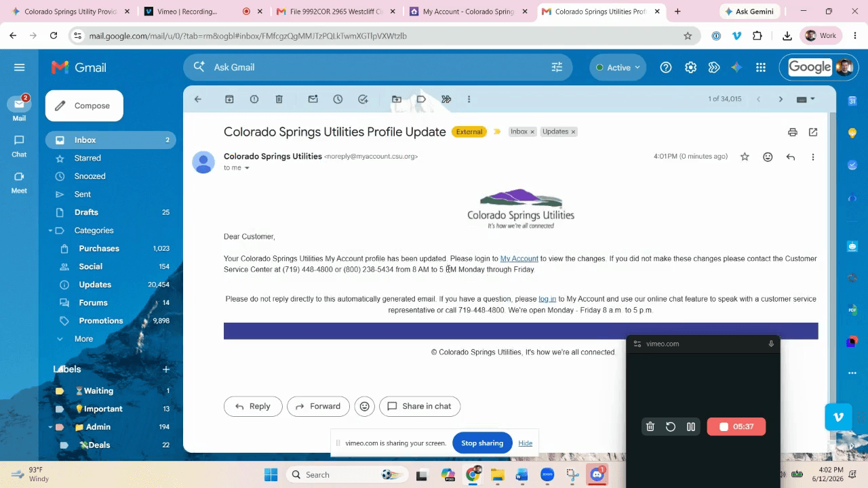Click the Compose button
This screenshot has width=868, height=488.
[x=84, y=106]
